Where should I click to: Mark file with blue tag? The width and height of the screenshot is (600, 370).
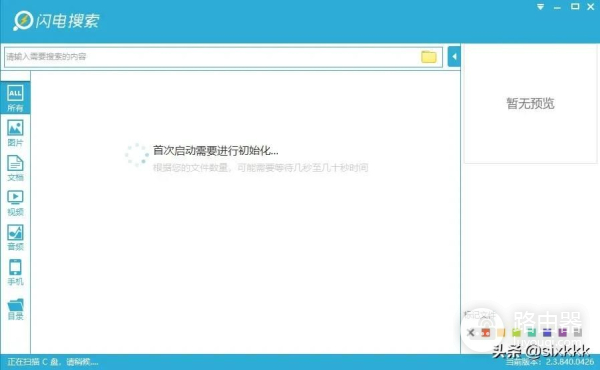click(x=547, y=333)
